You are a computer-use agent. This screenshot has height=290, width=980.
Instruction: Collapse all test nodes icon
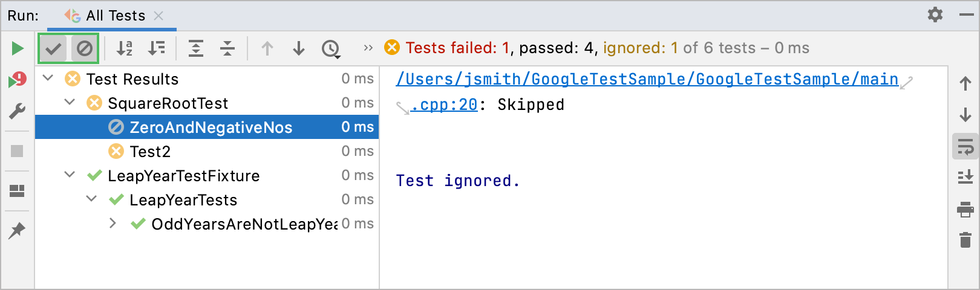click(227, 48)
